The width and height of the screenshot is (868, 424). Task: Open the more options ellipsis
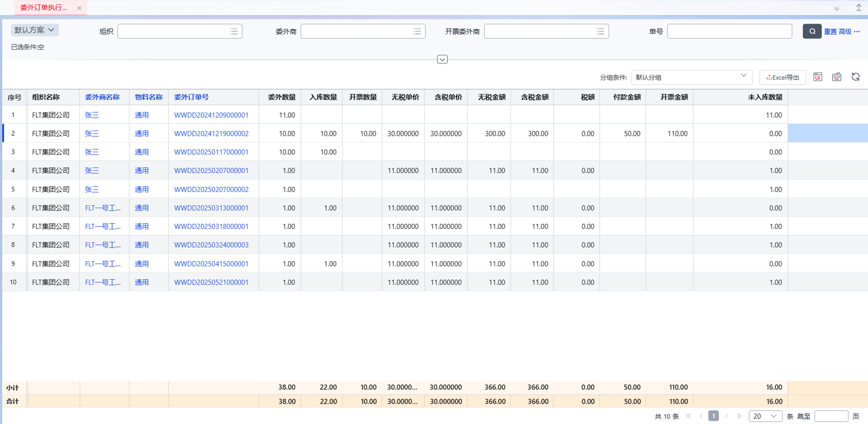coord(857,31)
